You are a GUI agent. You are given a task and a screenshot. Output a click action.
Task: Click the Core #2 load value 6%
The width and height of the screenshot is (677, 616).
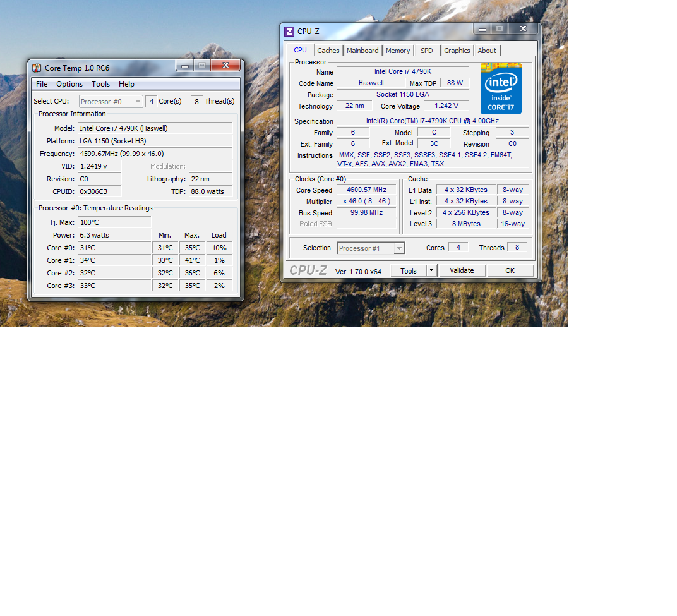click(219, 273)
